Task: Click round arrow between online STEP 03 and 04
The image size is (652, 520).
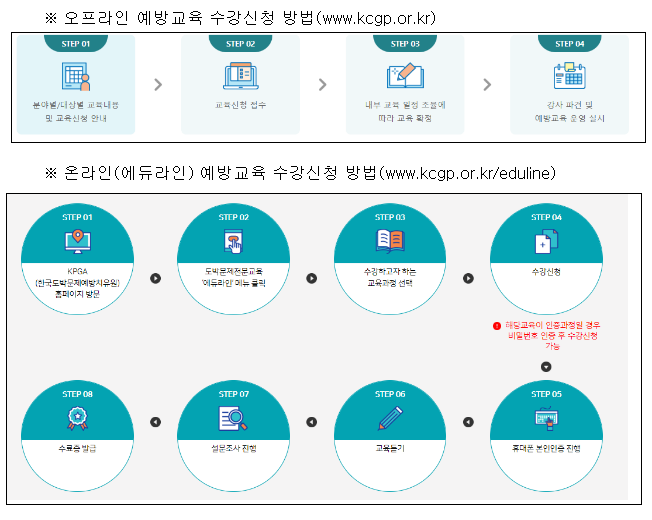Action: pos(469,278)
